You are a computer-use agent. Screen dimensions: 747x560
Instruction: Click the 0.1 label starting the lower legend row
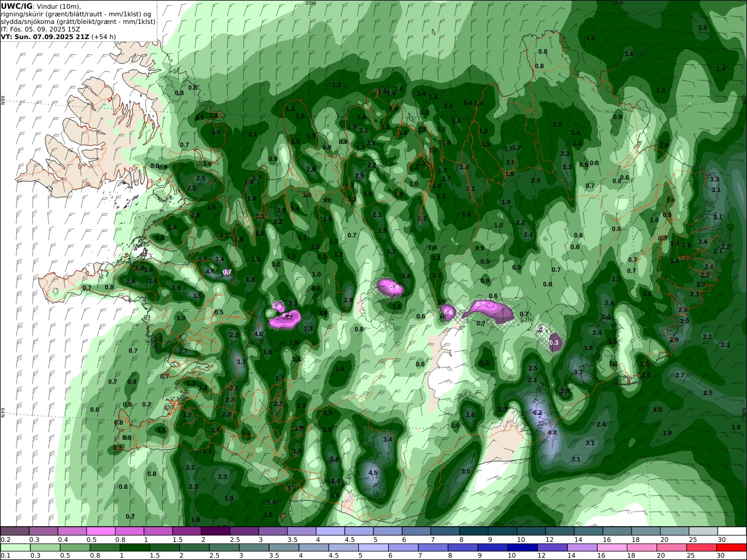point(5,556)
